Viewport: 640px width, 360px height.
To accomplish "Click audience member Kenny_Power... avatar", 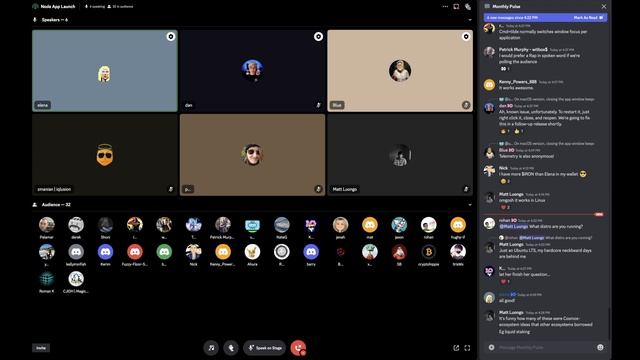I will tap(223, 252).
